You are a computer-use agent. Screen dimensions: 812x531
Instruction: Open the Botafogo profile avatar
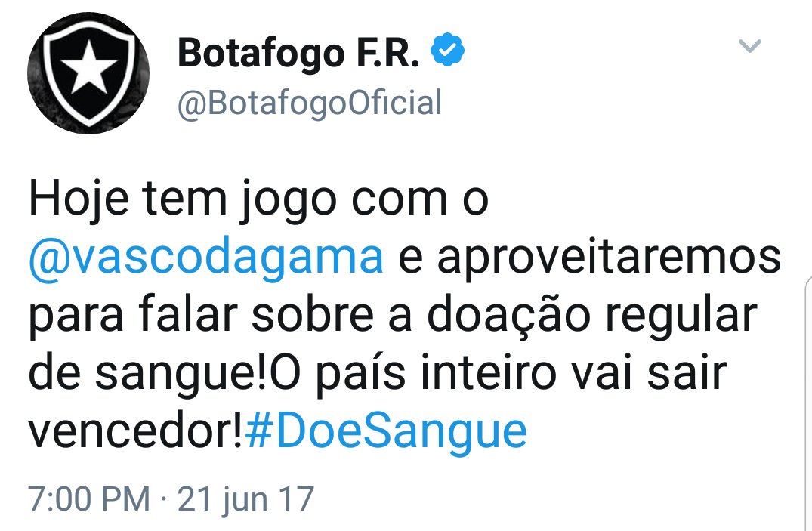88,73
